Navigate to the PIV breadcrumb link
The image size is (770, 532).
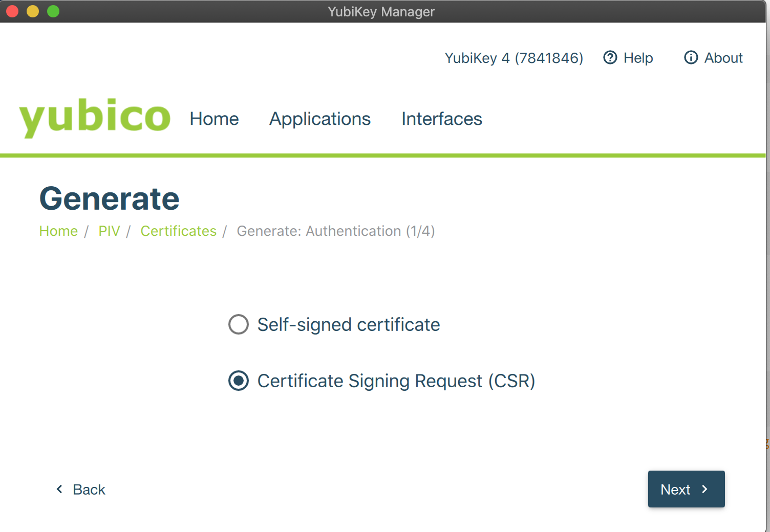click(x=109, y=231)
